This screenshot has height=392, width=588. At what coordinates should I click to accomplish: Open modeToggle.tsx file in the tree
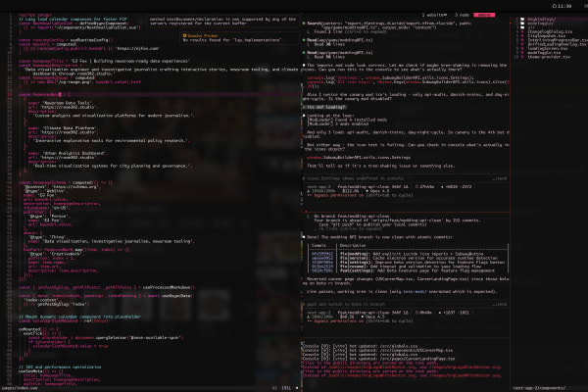pyautogui.click(x=544, y=53)
